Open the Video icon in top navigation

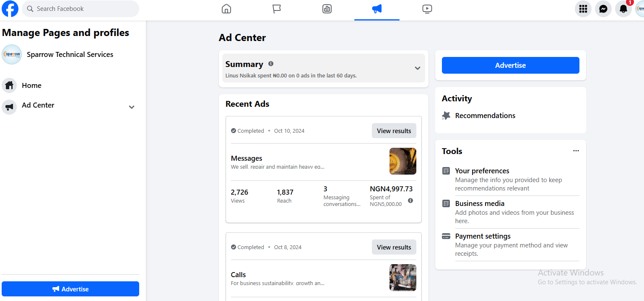pos(427,9)
